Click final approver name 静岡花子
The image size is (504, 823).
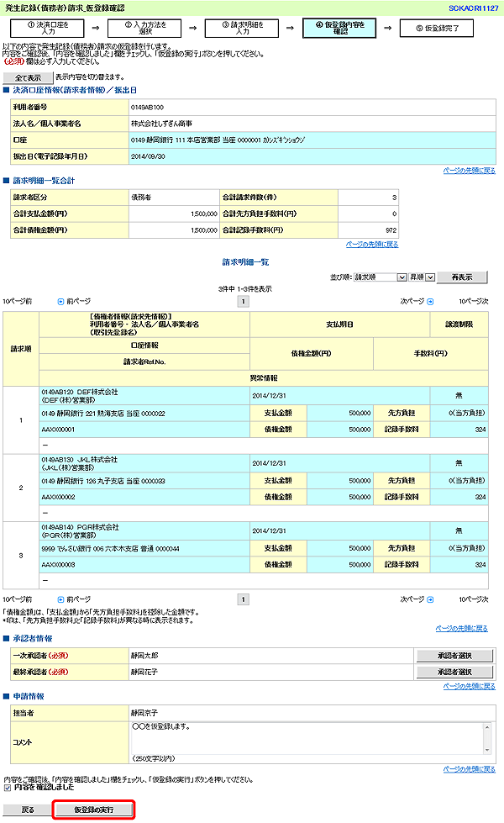[x=144, y=672]
